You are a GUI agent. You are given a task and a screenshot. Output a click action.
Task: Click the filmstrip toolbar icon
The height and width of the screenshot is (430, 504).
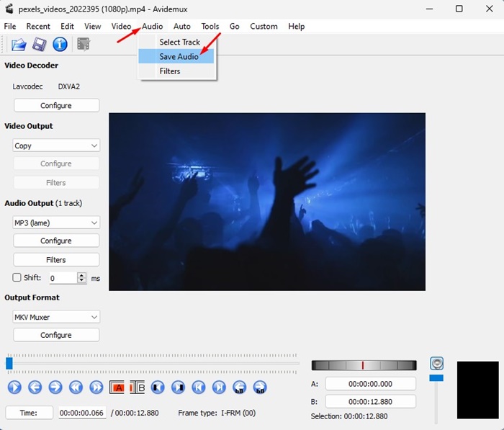pyautogui.click(x=84, y=44)
